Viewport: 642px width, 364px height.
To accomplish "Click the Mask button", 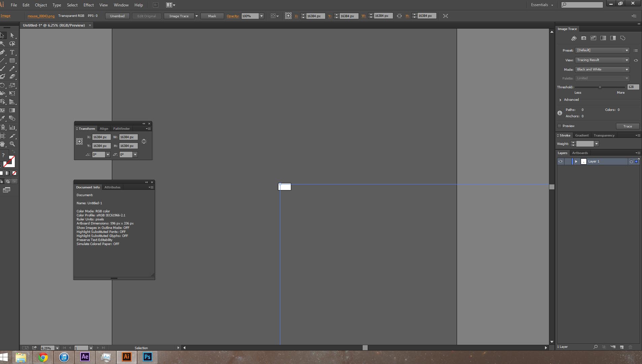I will [212, 16].
